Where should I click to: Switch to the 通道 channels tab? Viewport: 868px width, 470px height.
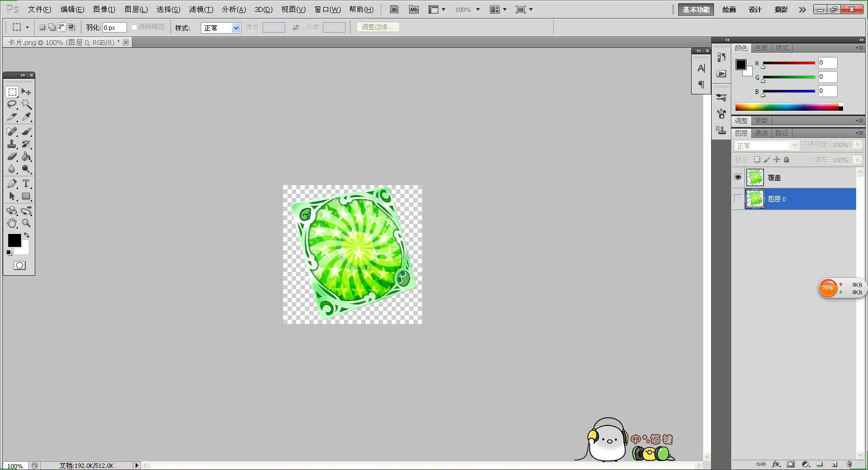pos(761,133)
